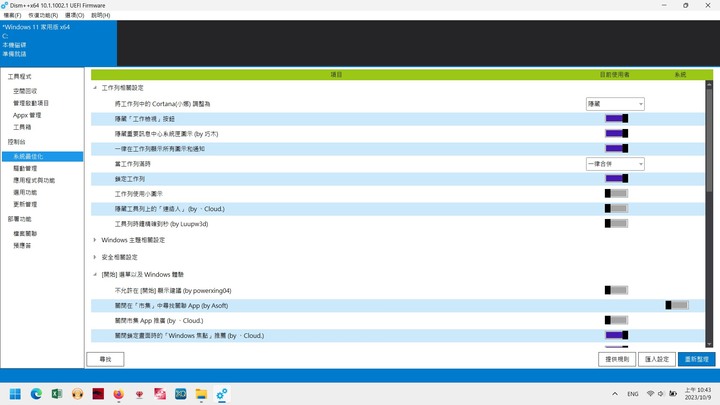Click the 項目 column header

pos(336,74)
